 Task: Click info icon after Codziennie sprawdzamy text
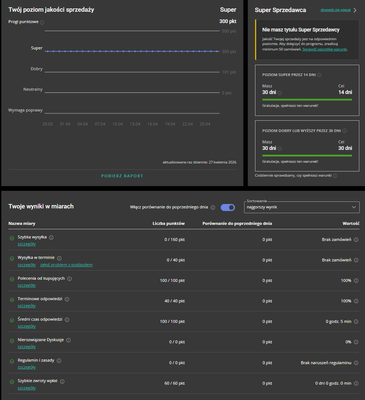pyautogui.click(x=335, y=175)
